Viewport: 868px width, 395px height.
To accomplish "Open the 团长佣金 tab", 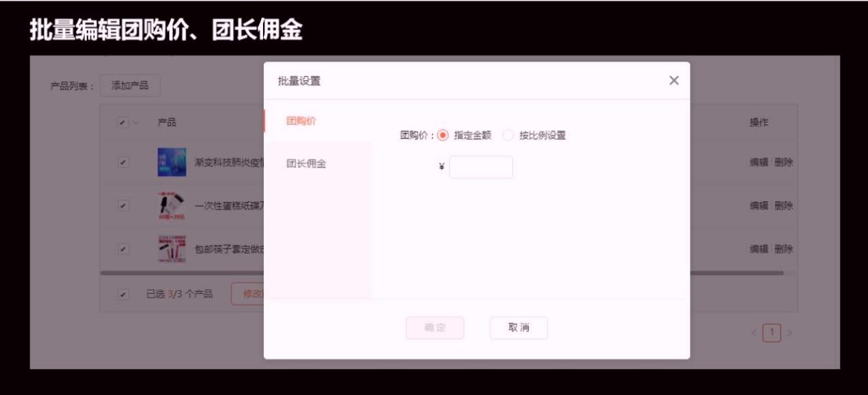I will point(306,164).
